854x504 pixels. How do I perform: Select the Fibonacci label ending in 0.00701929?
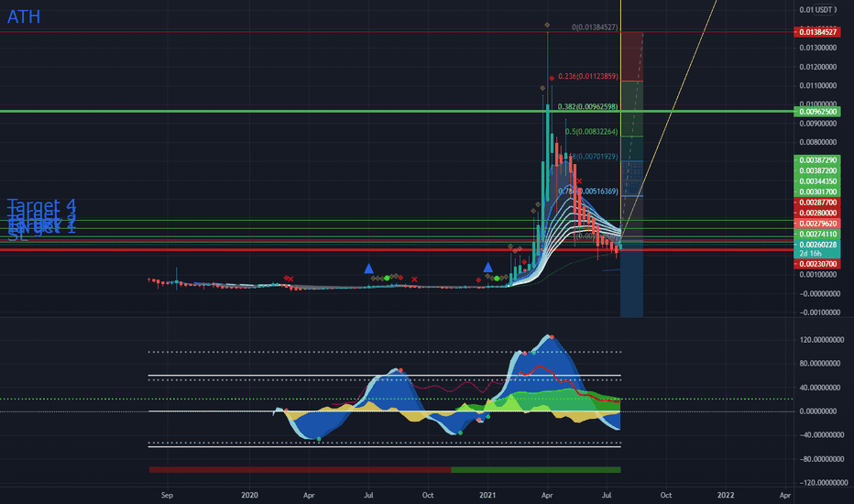click(x=594, y=157)
